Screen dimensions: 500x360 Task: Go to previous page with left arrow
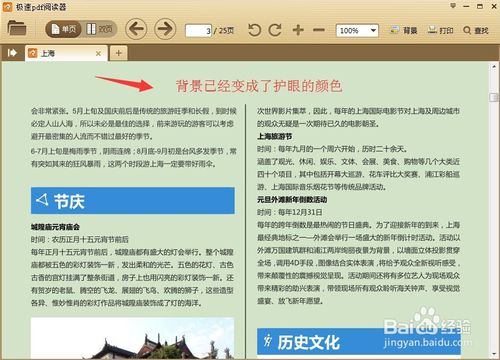click(136, 29)
